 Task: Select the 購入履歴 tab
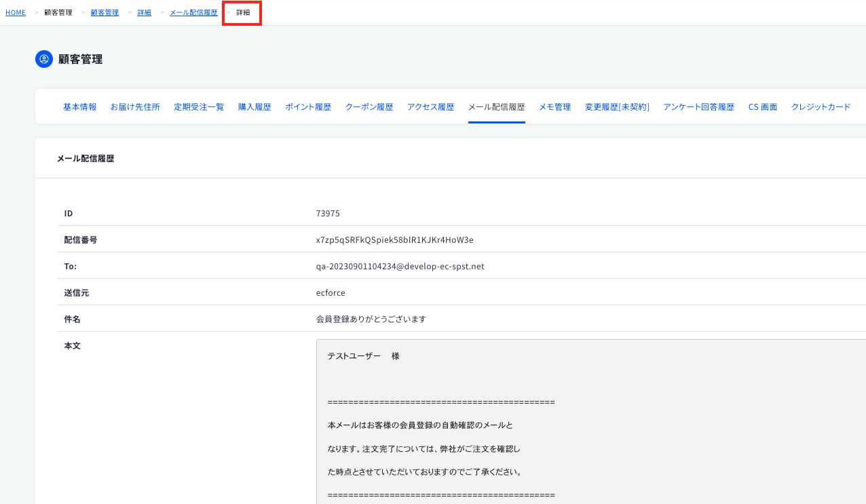click(255, 107)
